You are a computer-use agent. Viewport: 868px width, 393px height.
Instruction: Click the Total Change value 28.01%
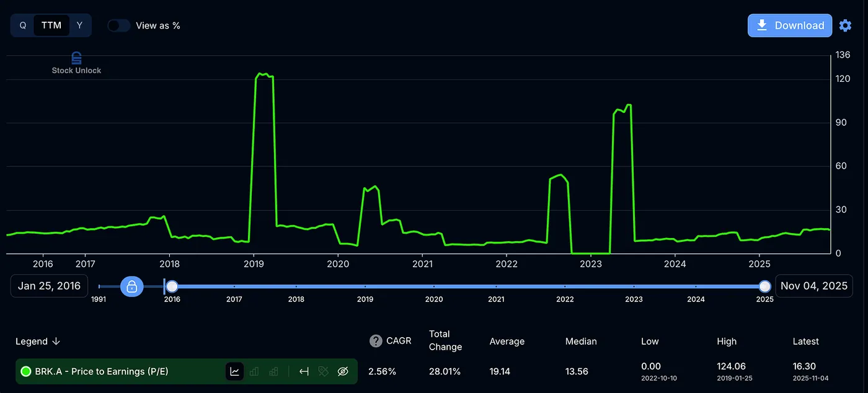click(x=445, y=371)
